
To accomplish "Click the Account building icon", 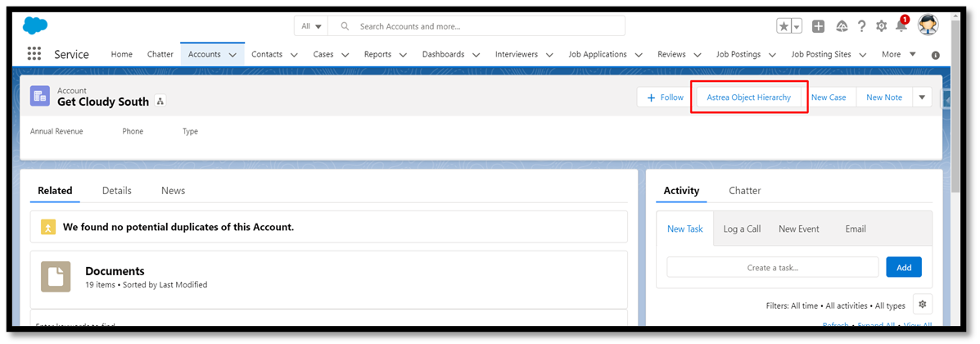I will pyautogui.click(x=40, y=97).
